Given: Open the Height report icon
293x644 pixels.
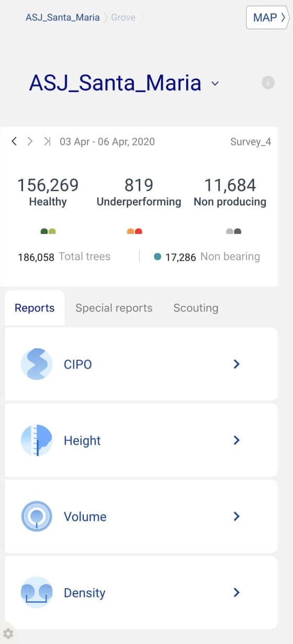Looking at the screenshot, I should [x=37, y=440].
